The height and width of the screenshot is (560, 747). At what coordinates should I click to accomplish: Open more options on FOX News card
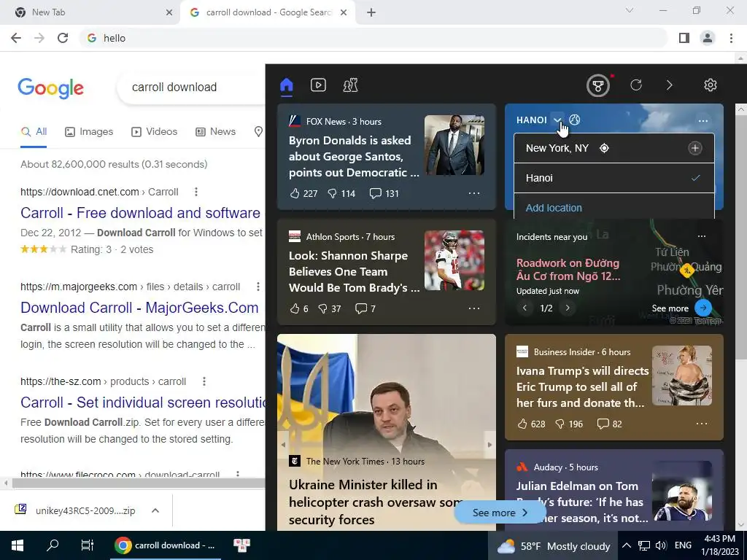point(474,193)
